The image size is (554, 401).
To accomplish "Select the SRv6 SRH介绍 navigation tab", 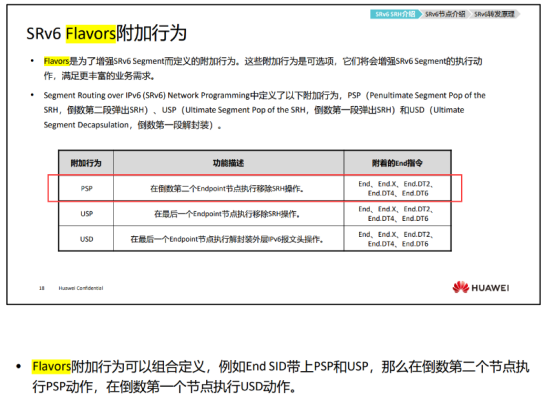I will pyautogui.click(x=395, y=14).
